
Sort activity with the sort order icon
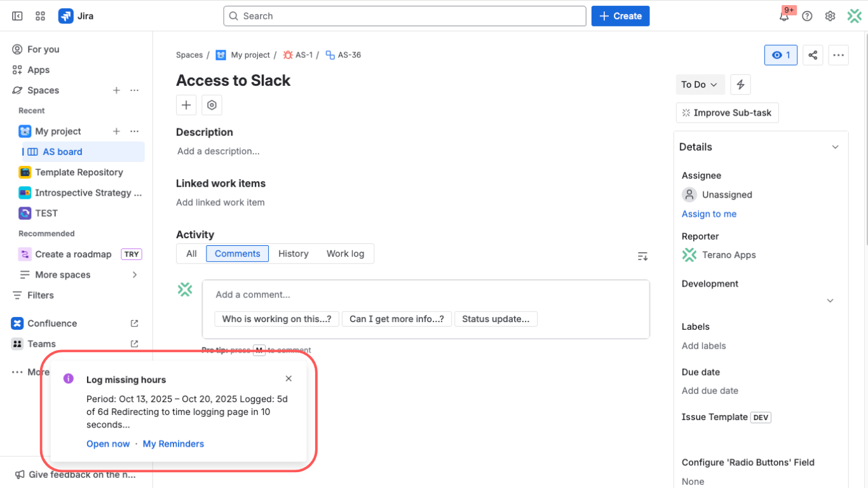(642, 256)
